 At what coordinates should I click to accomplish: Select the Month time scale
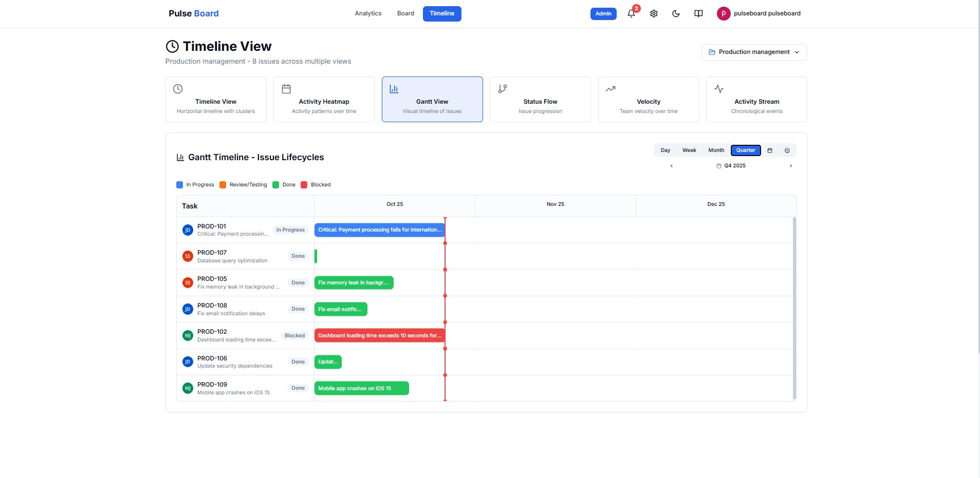pos(716,150)
